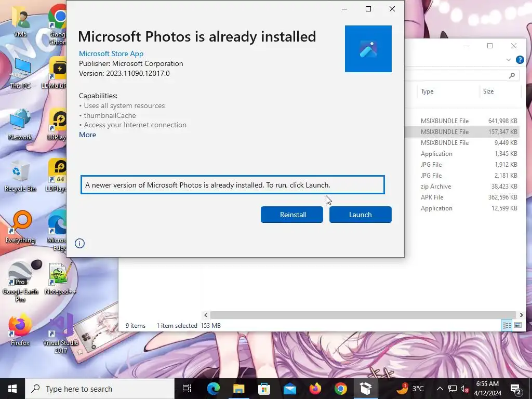Open the Notepad++ desktop icon
Viewport: 532px width, 399px height.
(60, 279)
